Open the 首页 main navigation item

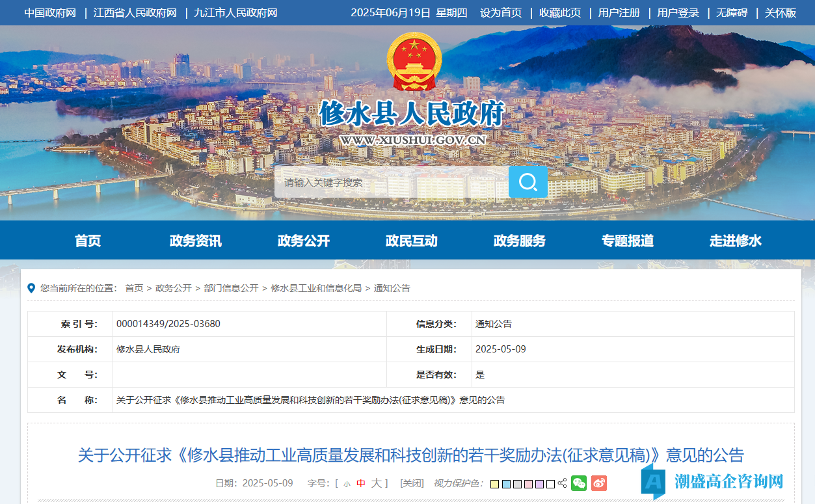click(88, 241)
